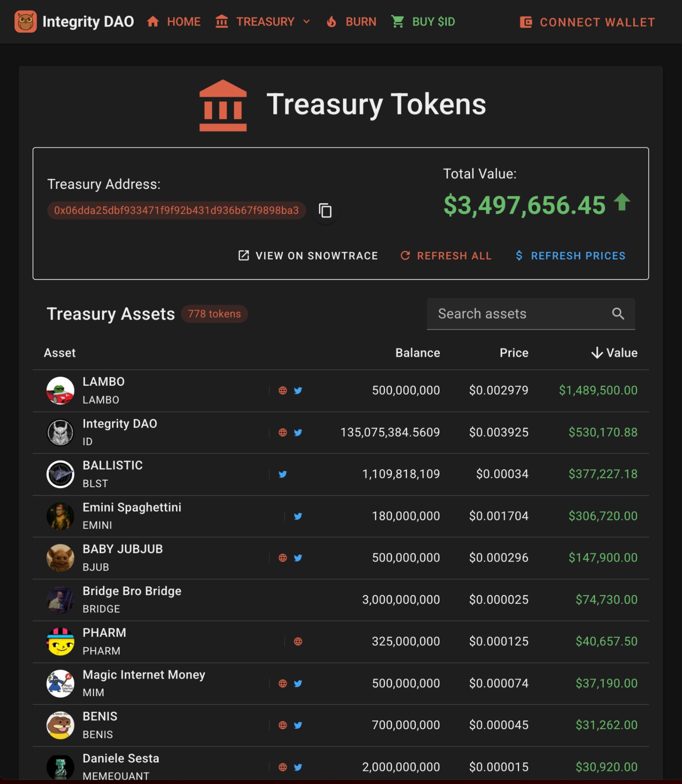Click the search magnifier icon
Screen dimensions: 682x784
coord(618,314)
